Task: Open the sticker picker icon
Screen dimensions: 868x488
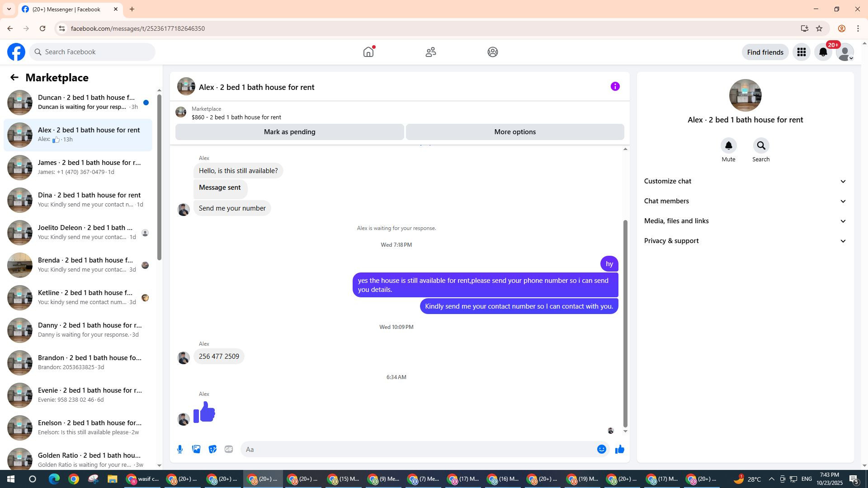Action: (x=212, y=449)
